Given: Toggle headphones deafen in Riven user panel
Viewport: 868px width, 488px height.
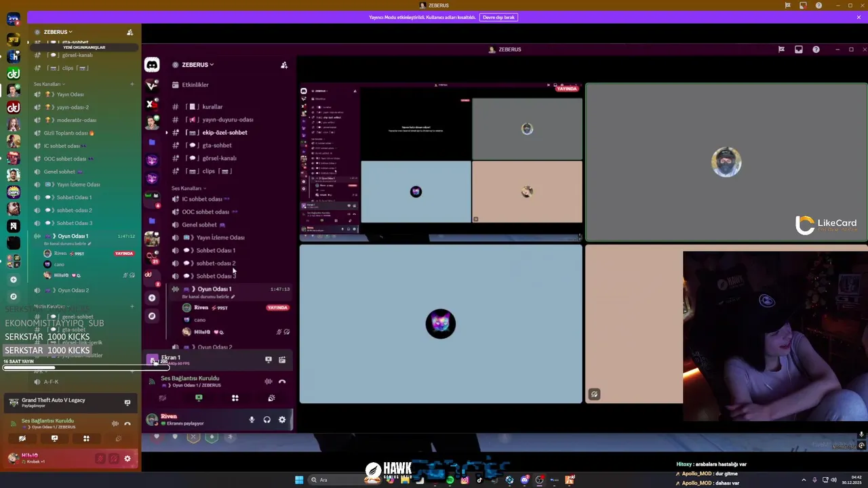Looking at the screenshot, I should coord(267,420).
